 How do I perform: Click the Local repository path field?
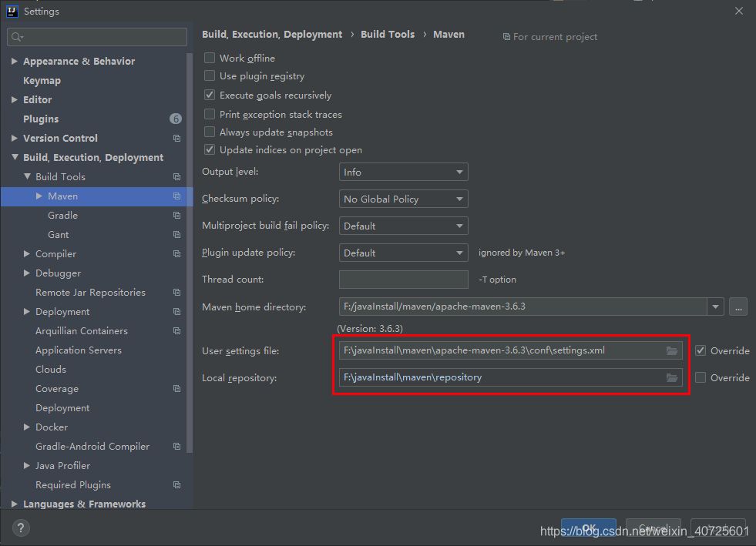pyautogui.click(x=511, y=378)
